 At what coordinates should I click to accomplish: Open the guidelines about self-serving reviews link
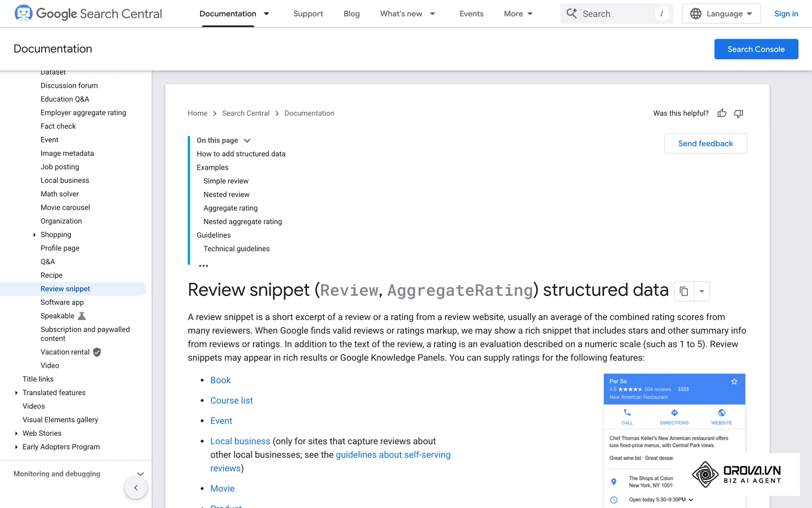pos(393,455)
